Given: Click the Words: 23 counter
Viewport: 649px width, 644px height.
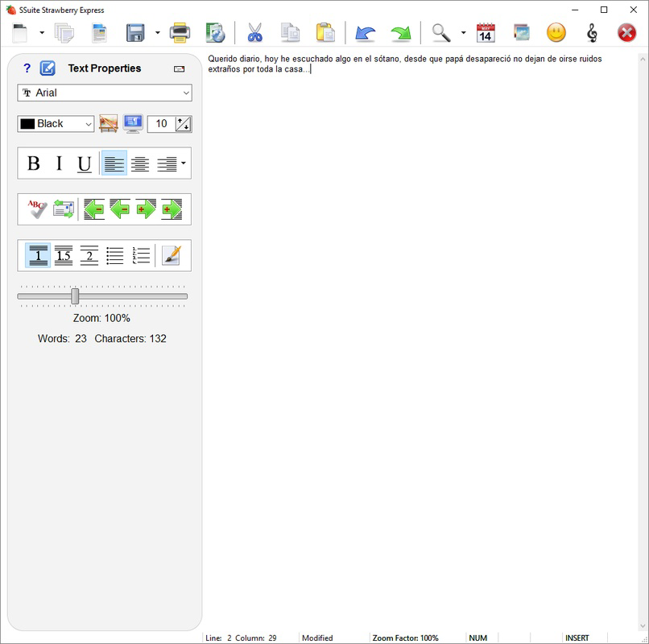Looking at the screenshot, I should [62, 339].
